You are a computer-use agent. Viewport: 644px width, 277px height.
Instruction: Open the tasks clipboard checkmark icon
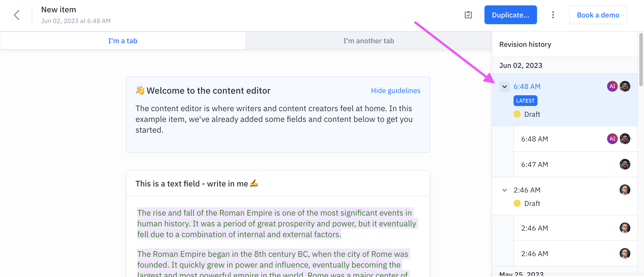468,15
